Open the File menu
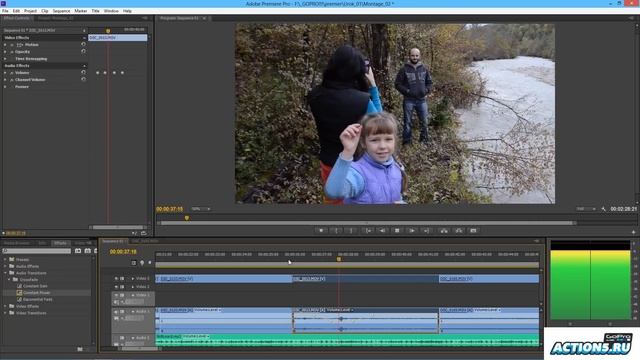The image size is (640, 360). pyautogui.click(x=5, y=11)
